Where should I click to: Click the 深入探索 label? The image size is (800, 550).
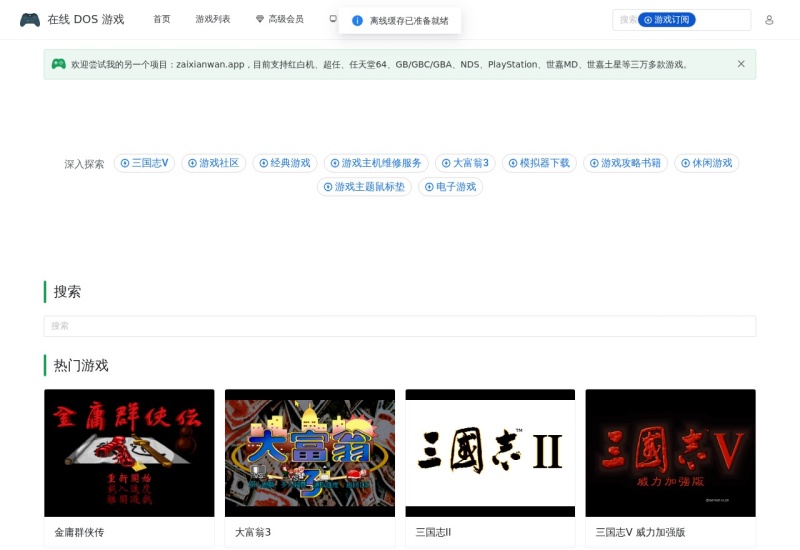point(84,164)
